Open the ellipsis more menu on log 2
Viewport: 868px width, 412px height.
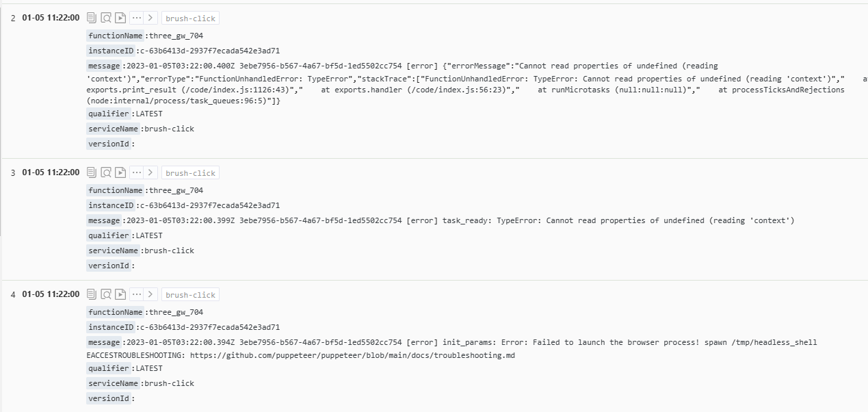[x=137, y=18]
